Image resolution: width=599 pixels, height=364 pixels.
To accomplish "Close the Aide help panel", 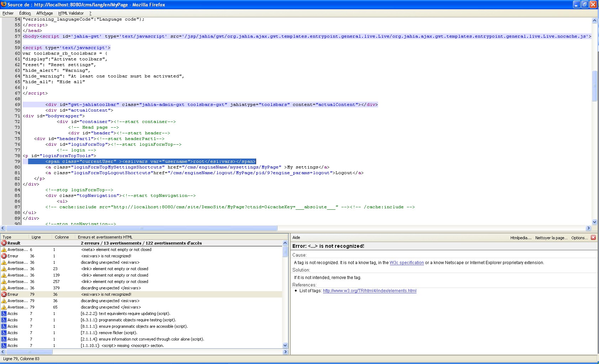I will 593,237.
